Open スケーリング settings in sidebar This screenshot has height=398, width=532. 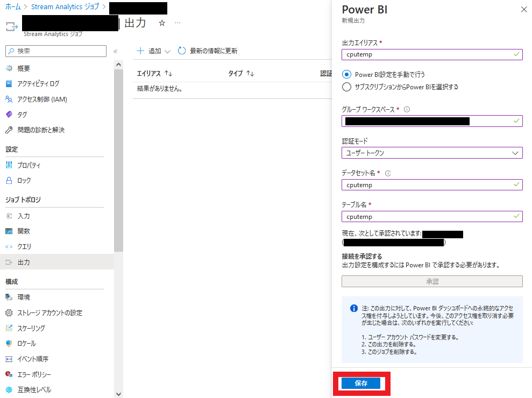[x=31, y=328]
